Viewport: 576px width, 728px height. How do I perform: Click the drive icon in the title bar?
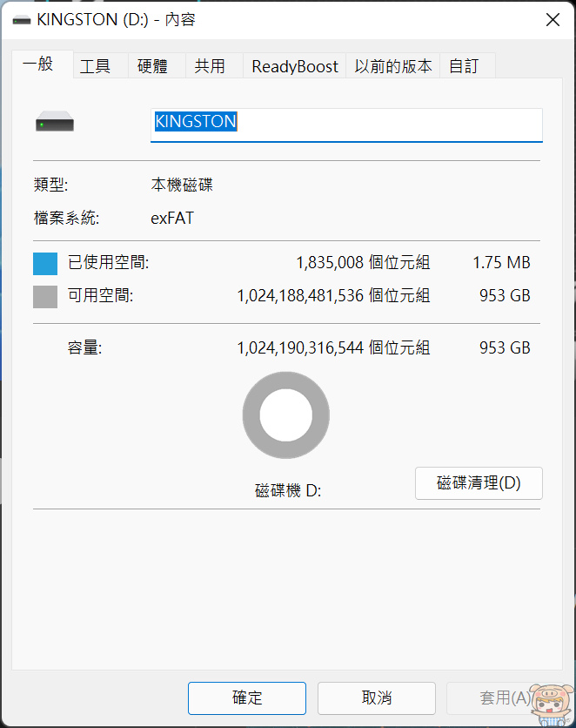click(x=22, y=20)
